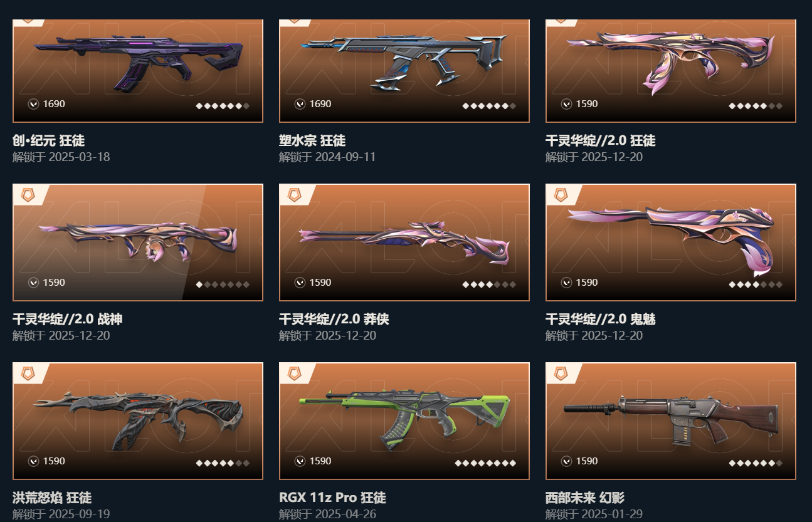Viewport: 812px width, 522px height.
Task: Click the 千灵华绽//2.0 鬼魅 pistol thumbnail
Action: pos(670,241)
